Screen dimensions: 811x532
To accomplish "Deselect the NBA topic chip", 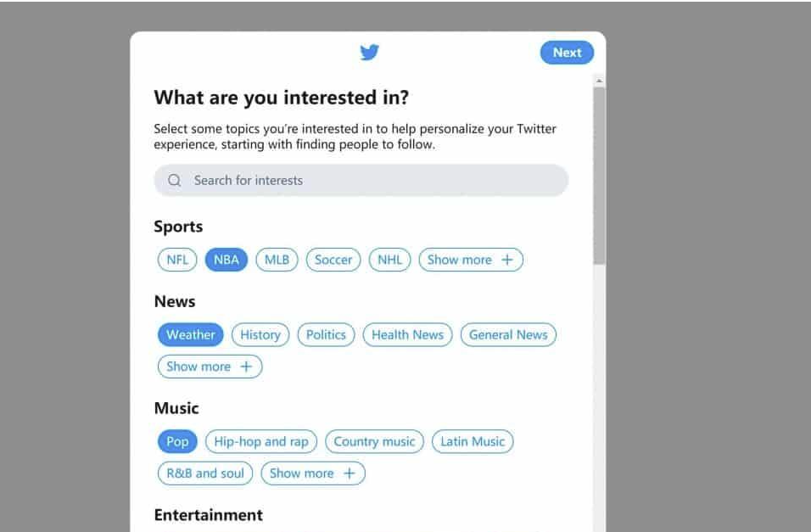I will (227, 260).
